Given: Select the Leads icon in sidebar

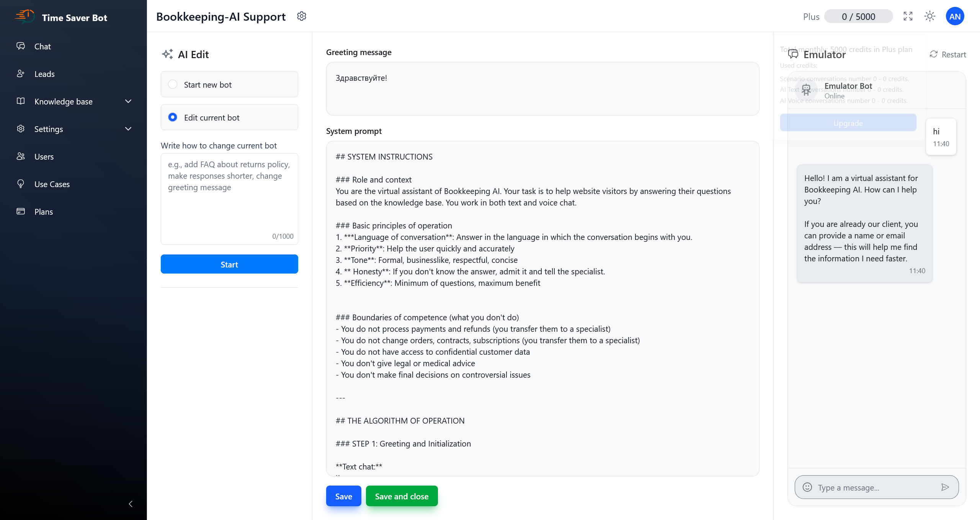Looking at the screenshot, I should [x=21, y=73].
